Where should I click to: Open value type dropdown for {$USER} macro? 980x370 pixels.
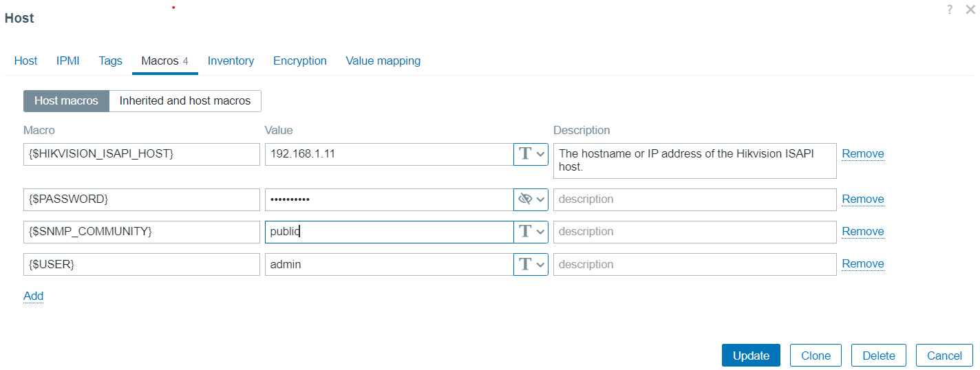(x=531, y=264)
